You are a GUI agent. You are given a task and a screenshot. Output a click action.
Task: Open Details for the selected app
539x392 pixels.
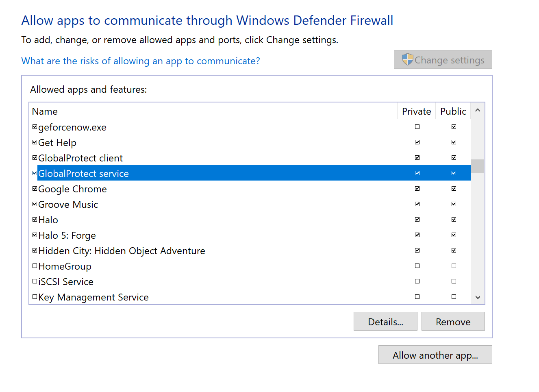click(x=385, y=322)
